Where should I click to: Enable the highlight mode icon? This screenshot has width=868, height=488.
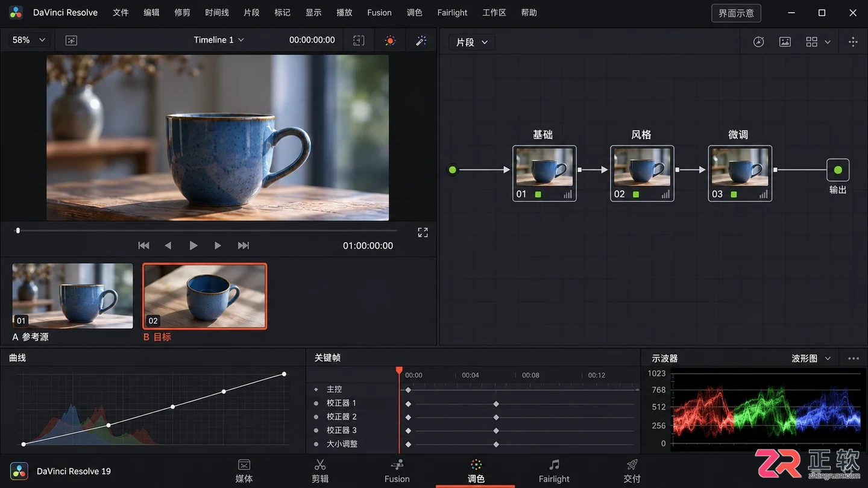390,40
